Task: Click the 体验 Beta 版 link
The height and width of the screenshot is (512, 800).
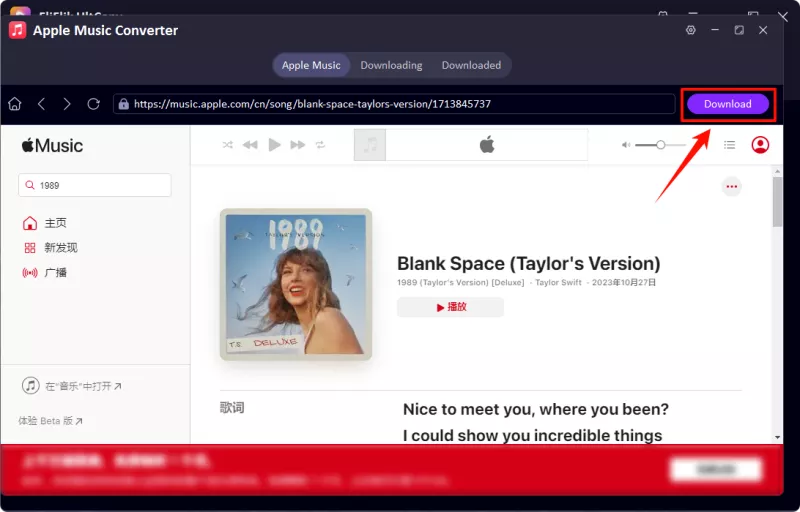Action: (50, 421)
